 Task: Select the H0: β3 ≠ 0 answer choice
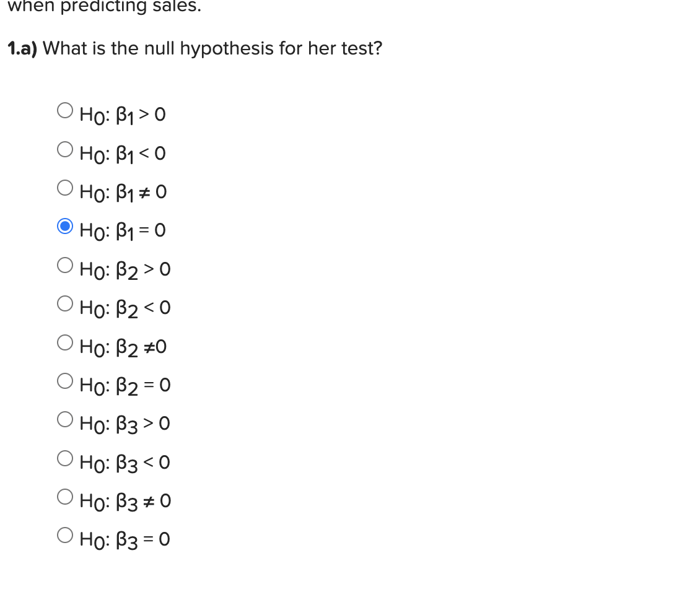pos(64,497)
